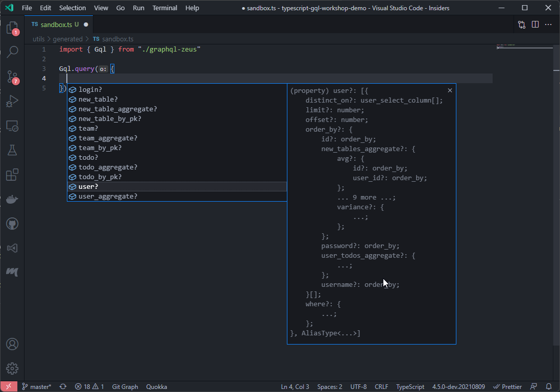Image resolution: width=560 pixels, height=392 pixels.
Task: Click the VS Code logo icon
Action: tap(9, 8)
